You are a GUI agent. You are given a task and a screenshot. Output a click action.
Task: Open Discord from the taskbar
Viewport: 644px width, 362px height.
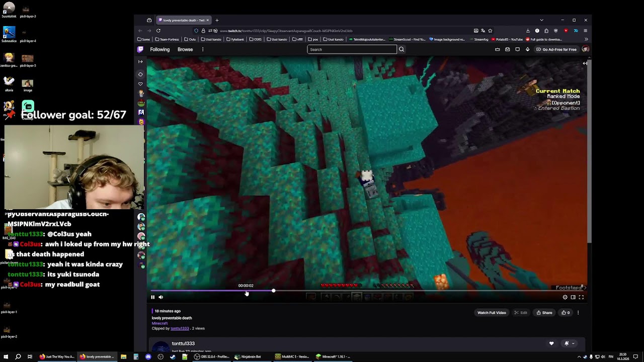click(148, 356)
